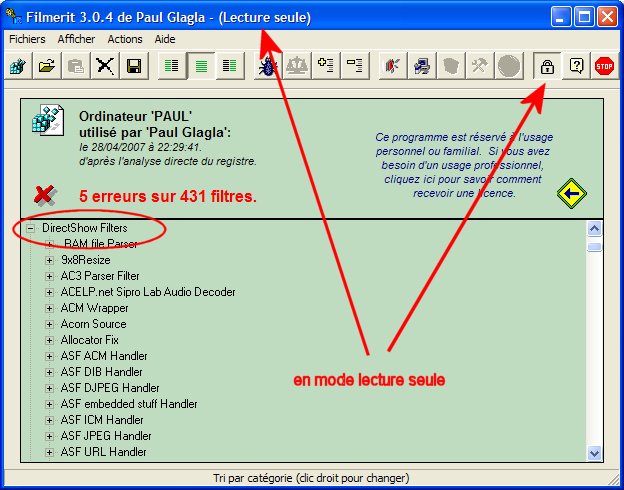Click the professional licence information link text
The image size is (624, 490).
pyautogui.click(x=464, y=165)
